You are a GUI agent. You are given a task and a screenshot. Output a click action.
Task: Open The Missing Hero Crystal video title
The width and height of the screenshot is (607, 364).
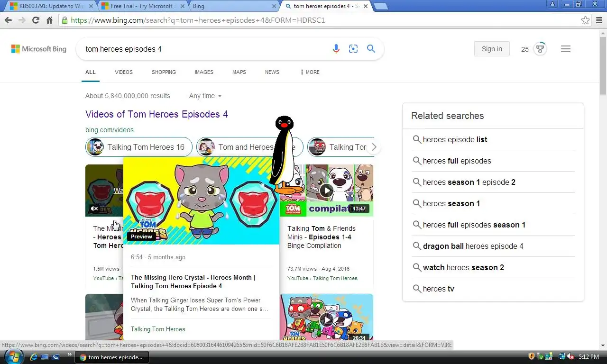[x=193, y=282]
